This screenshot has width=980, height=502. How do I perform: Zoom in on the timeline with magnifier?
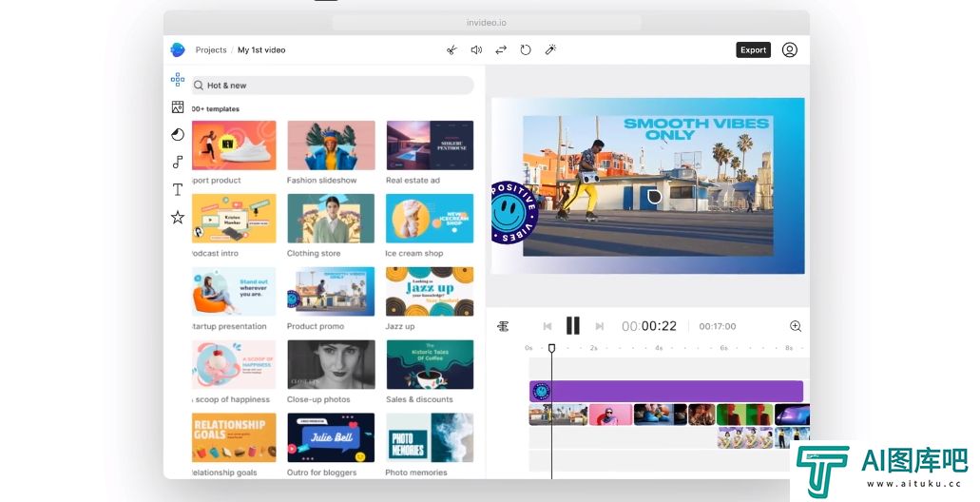[796, 326]
